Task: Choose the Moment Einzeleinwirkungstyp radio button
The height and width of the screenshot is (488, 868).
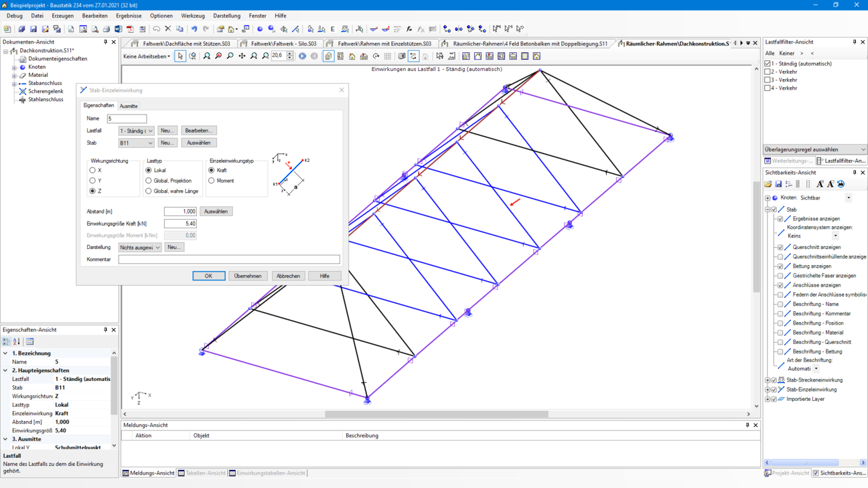Action: 212,181
